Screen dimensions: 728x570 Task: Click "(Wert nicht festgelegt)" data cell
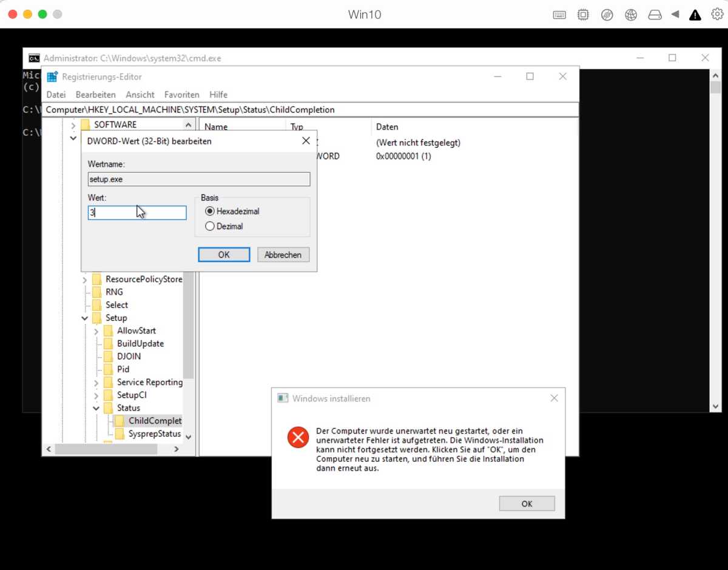[x=418, y=142]
